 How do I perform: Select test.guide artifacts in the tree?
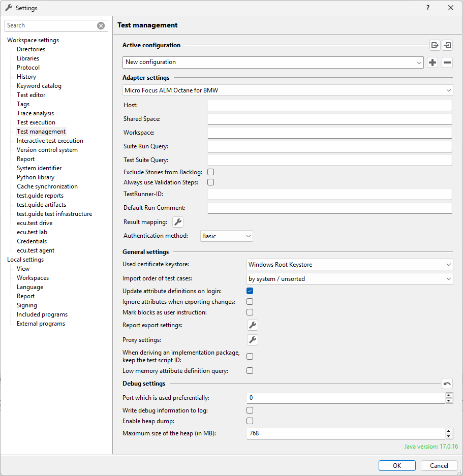(x=41, y=205)
